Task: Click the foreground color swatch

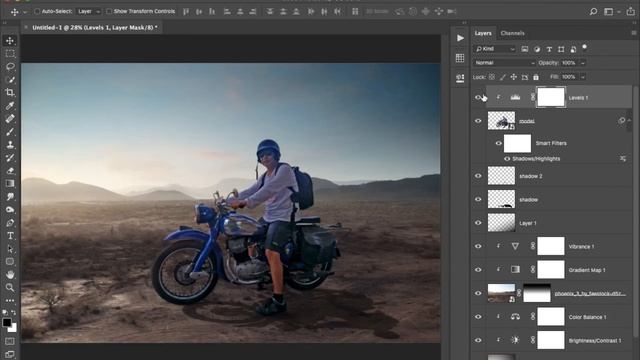Action: click(7, 323)
